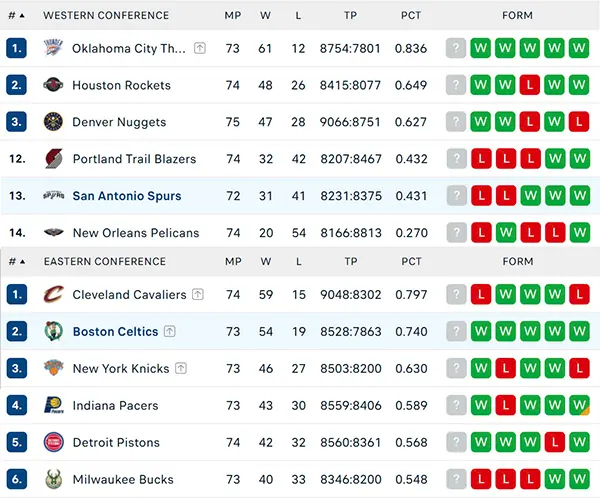Sort Western Conference by W column
This screenshot has height=500, width=600.
pos(266,16)
